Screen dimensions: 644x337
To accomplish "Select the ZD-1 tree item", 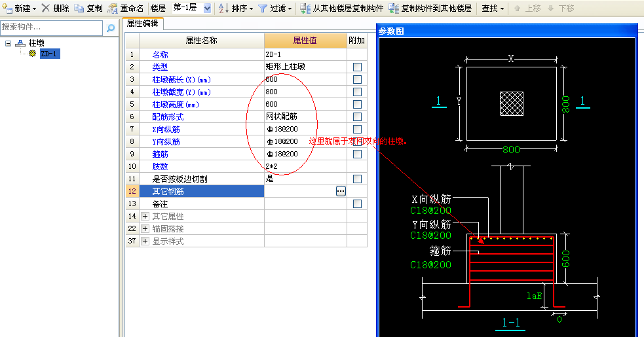I will [x=50, y=54].
